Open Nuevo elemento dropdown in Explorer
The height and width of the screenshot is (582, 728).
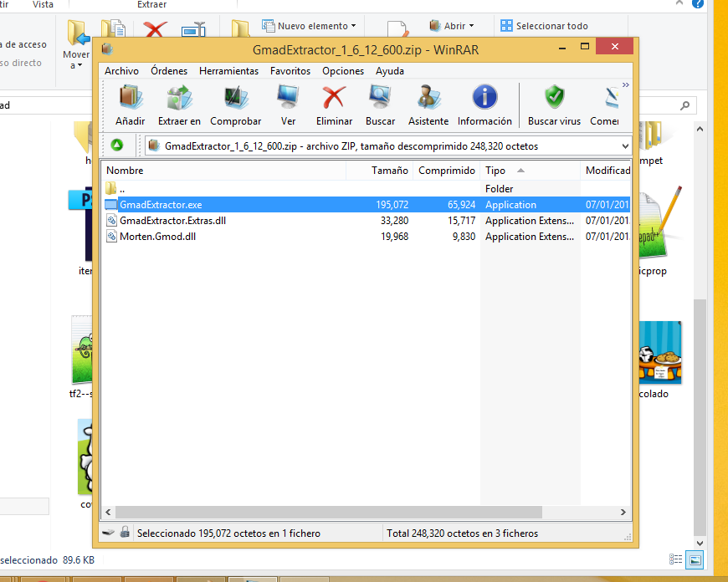[x=310, y=26]
